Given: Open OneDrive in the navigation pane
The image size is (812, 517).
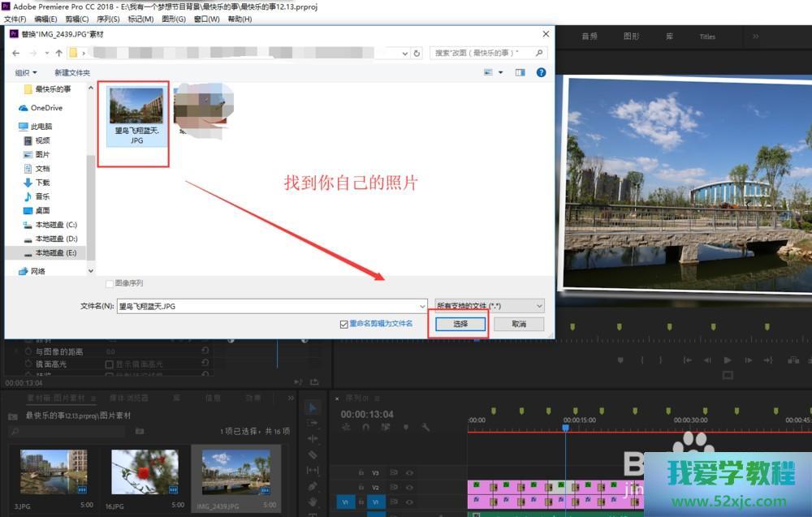Looking at the screenshot, I should coord(46,108).
